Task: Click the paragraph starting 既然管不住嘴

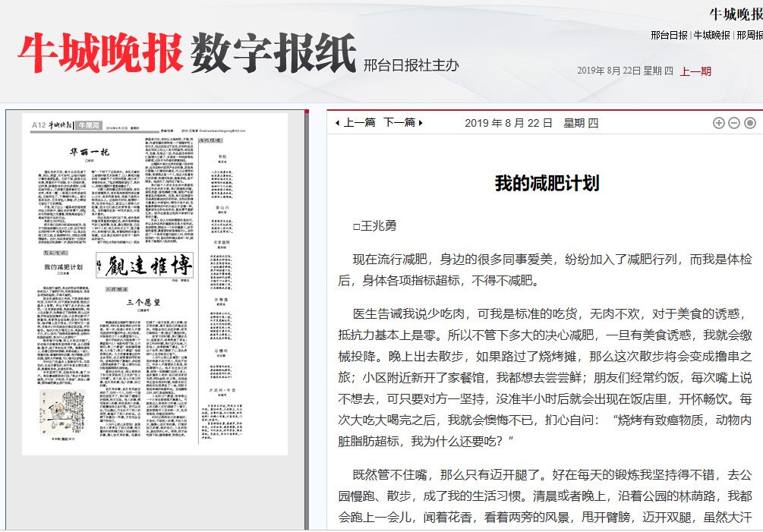Action: [545, 496]
